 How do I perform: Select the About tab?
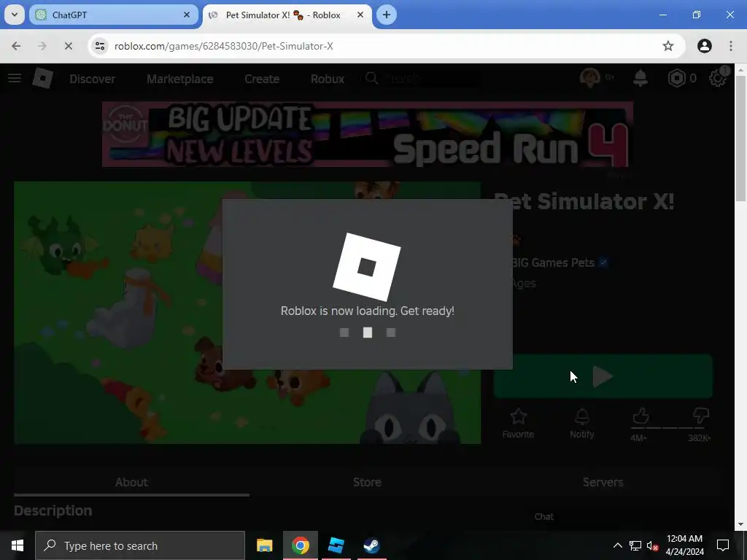(131, 483)
